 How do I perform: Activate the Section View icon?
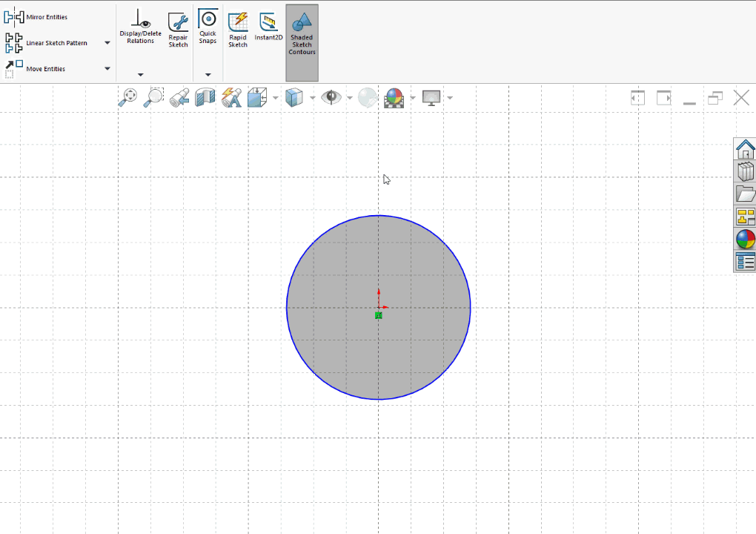(205, 98)
